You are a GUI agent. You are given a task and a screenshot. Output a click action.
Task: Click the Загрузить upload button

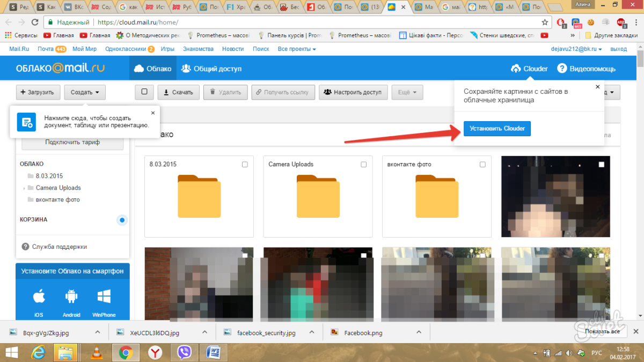(38, 92)
